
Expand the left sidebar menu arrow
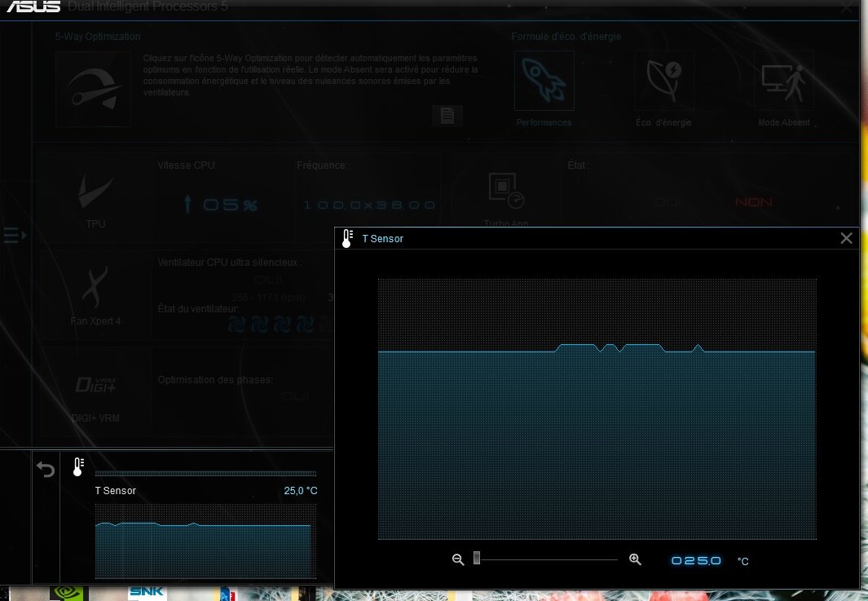tap(15, 235)
